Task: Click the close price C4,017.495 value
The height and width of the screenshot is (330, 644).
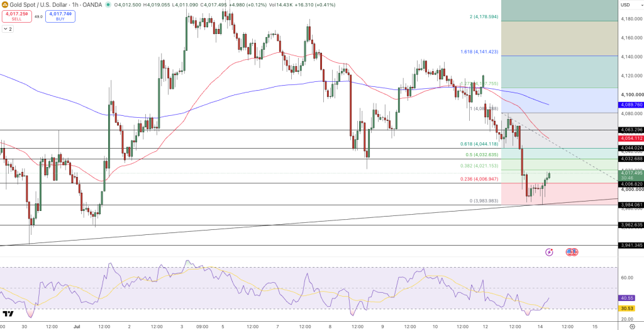Action: click(x=214, y=5)
